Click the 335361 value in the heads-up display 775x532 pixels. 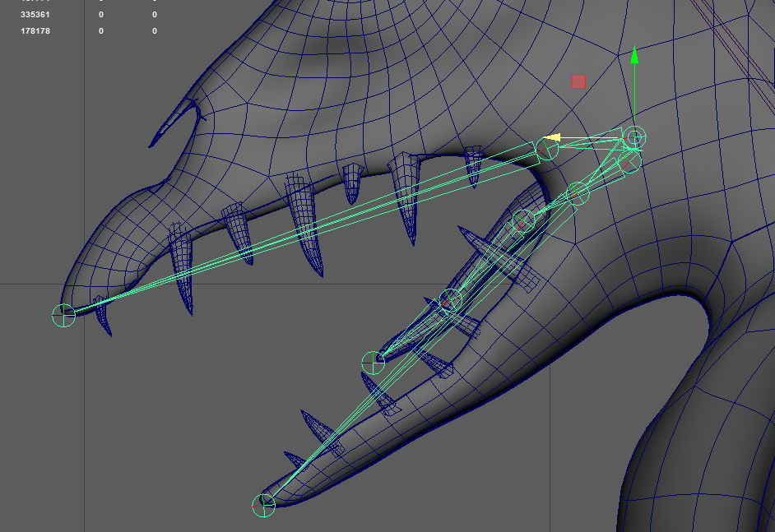click(35, 15)
